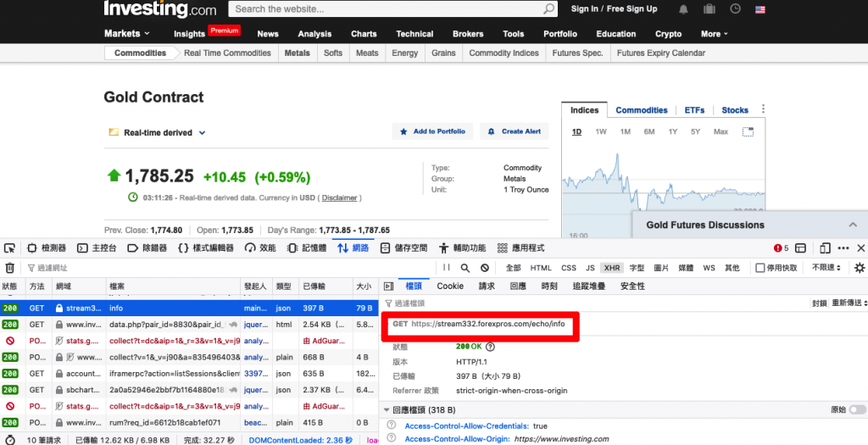Open the clock icon in site header
Image resolution: width=868 pixels, height=445 pixels.
[x=735, y=8]
